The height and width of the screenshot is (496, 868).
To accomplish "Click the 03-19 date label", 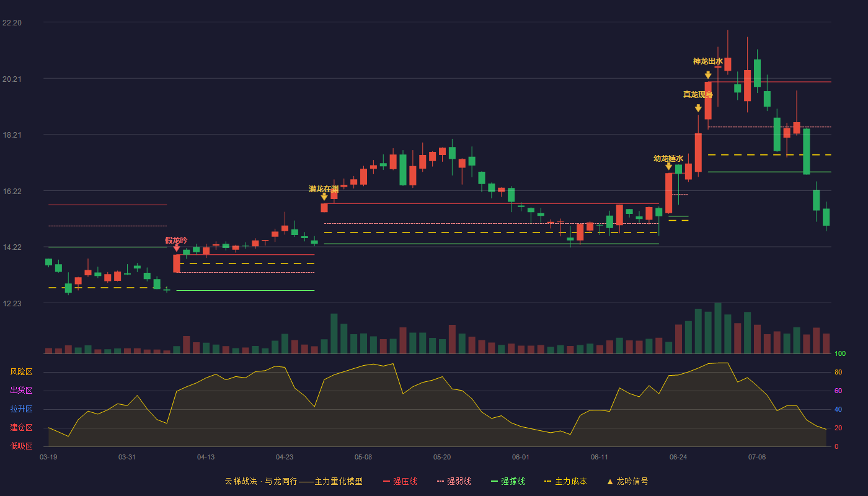I will [48, 457].
